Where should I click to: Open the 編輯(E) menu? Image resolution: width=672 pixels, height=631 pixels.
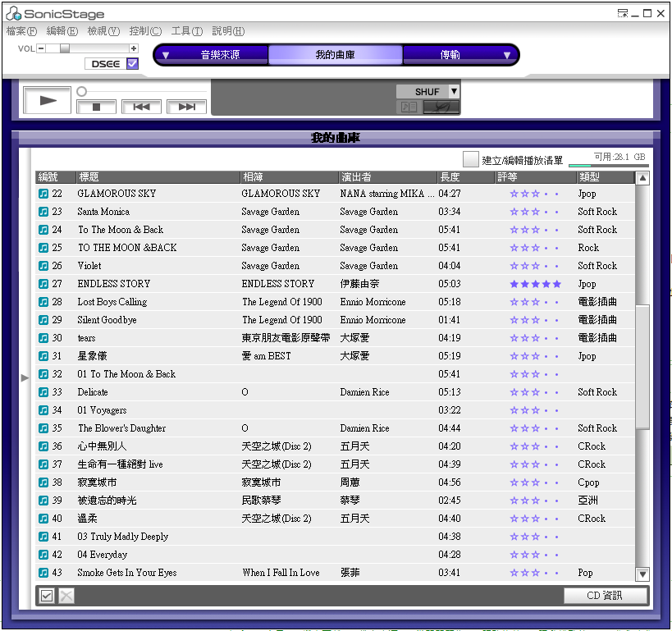click(x=62, y=31)
